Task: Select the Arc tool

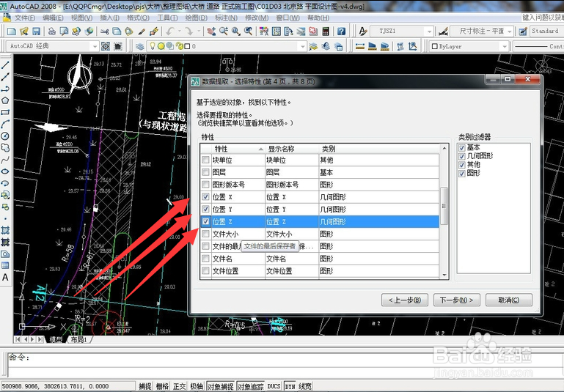Action: 5,124
